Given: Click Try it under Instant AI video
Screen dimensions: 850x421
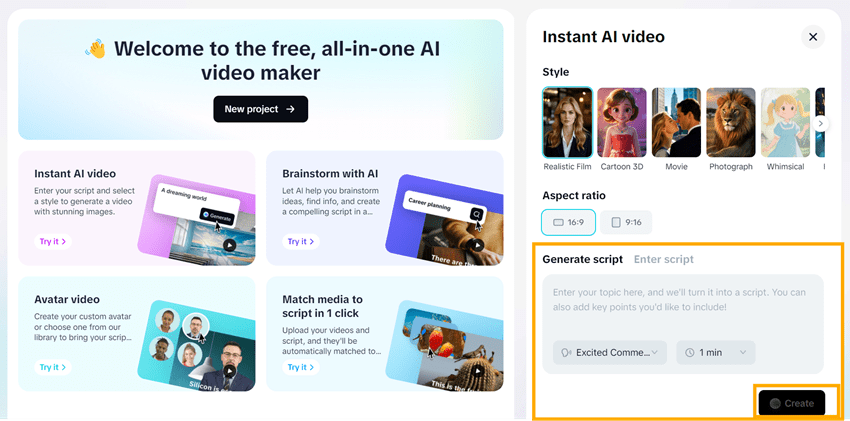Looking at the screenshot, I should 53,242.
